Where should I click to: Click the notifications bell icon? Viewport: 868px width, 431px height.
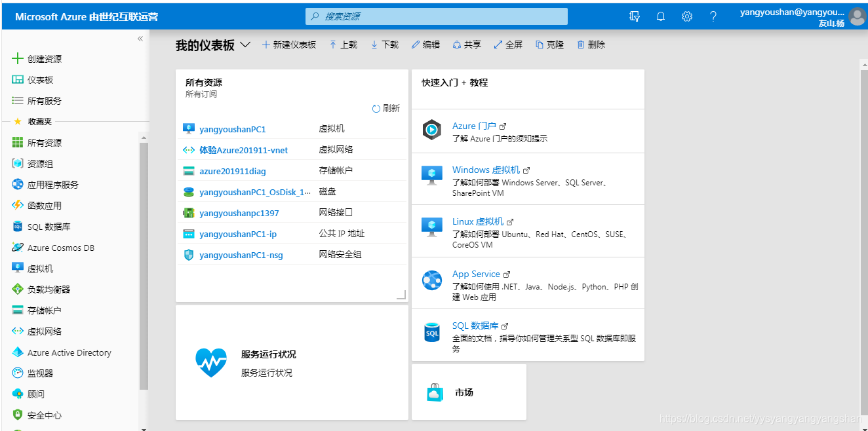click(661, 16)
